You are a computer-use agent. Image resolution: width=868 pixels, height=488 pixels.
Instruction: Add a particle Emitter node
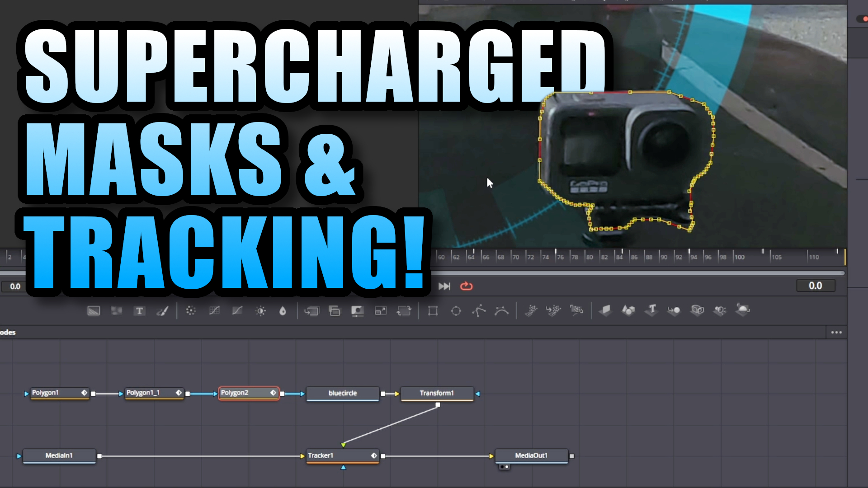click(x=531, y=310)
